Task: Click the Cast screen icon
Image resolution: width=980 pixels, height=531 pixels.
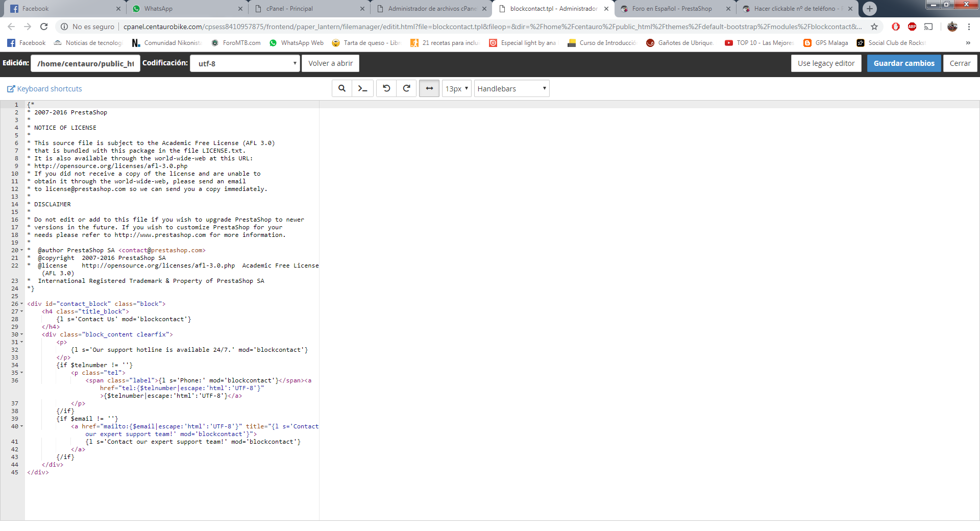Action: 928,27
